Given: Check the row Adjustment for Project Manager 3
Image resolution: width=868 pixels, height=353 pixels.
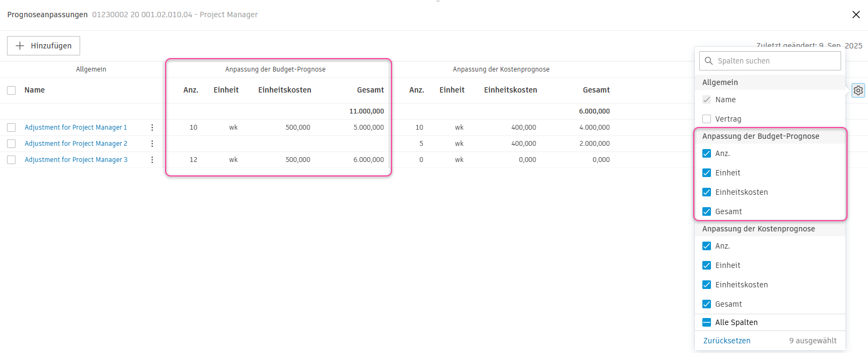Looking at the screenshot, I should coord(11,160).
